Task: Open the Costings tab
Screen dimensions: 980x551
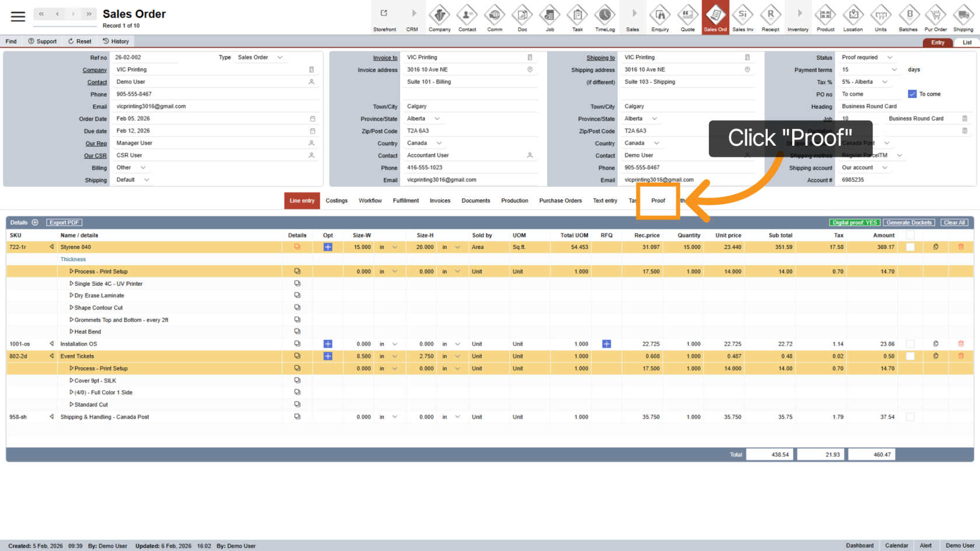Action: 337,201
